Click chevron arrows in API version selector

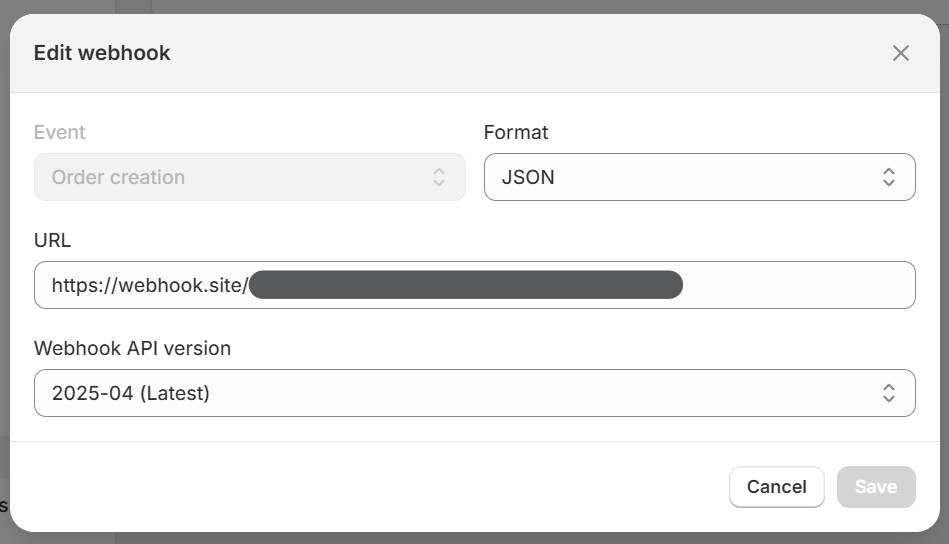pyautogui.click(x=888, y=393)
